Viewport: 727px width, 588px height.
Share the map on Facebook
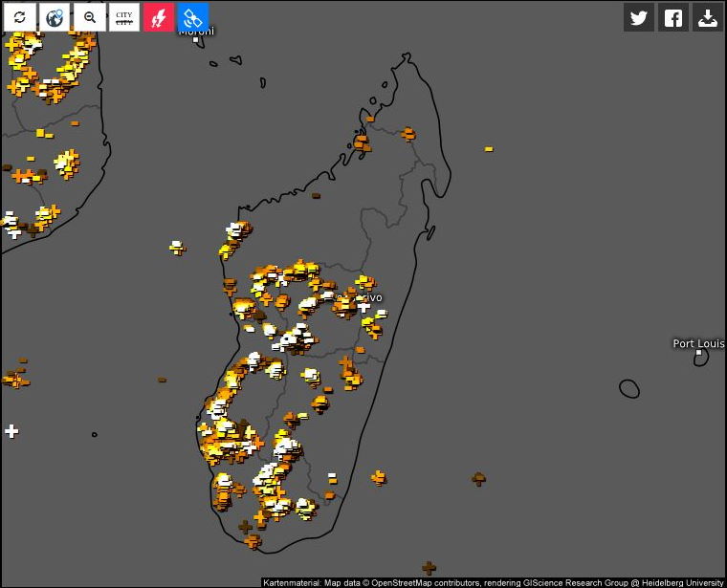673,17
